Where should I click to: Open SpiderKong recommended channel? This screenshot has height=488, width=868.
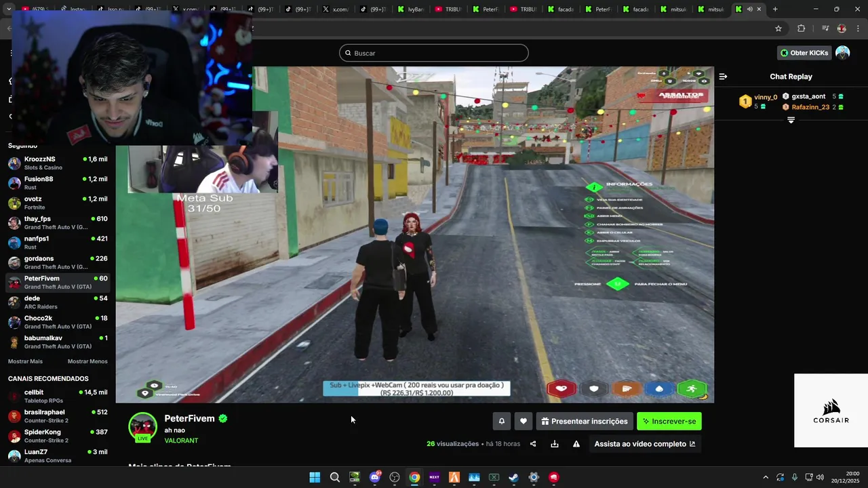pyautogui.click(x=58, y=436)
